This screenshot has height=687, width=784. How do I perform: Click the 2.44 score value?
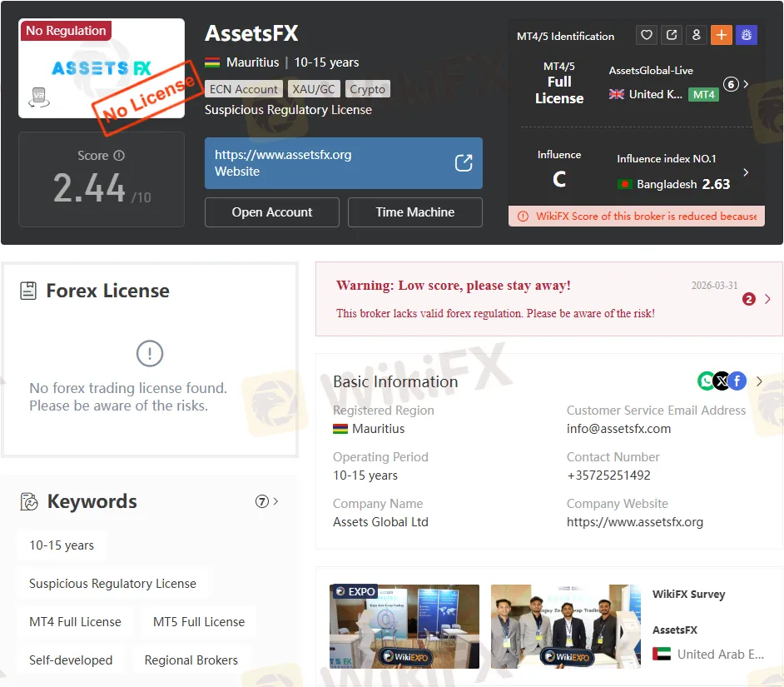[89, 188]
